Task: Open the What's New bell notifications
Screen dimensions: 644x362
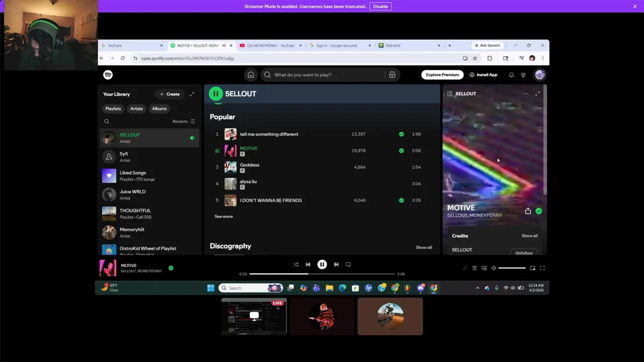Action: (511, 75)
